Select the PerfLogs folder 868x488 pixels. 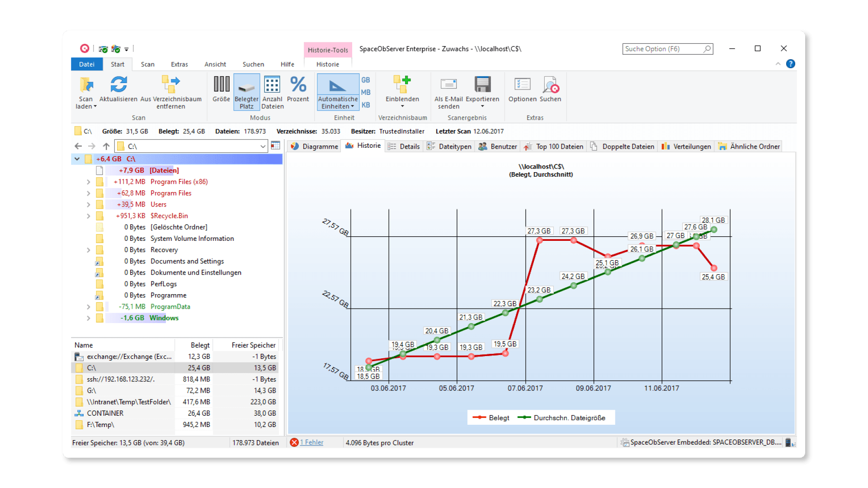click(164, 284)
